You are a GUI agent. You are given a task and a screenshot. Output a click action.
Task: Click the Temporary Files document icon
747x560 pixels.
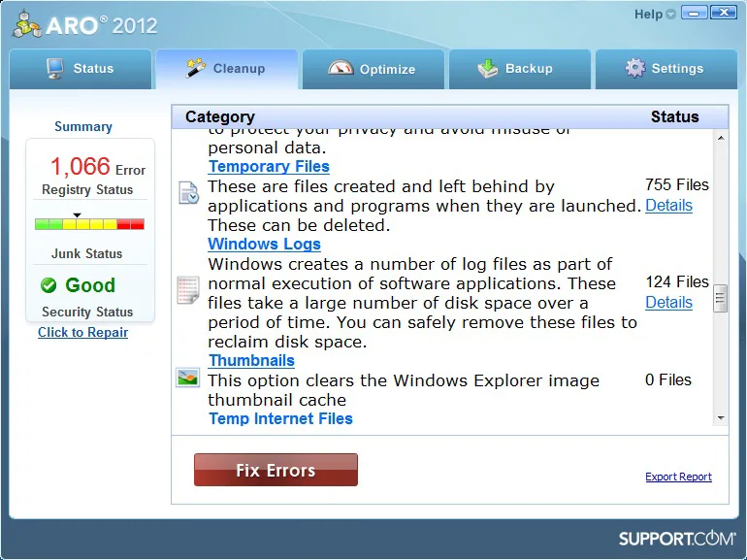coord(188,193)
